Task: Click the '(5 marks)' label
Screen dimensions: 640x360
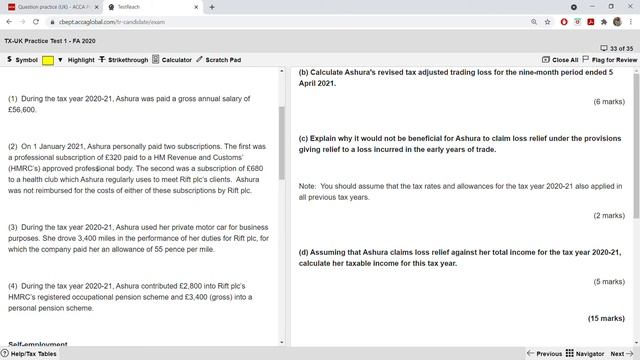Action: (x=609, y=282)
